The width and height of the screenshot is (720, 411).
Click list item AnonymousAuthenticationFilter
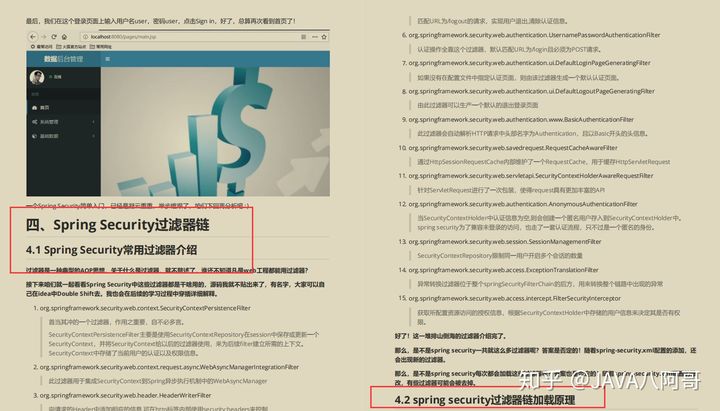pyautogui.click(x=523, y=204)
